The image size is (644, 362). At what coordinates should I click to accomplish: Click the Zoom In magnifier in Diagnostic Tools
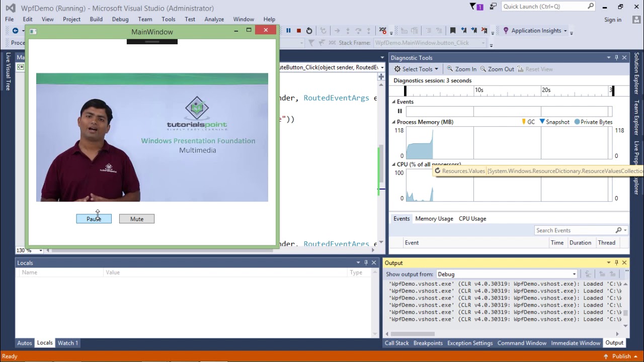point(450,69)
